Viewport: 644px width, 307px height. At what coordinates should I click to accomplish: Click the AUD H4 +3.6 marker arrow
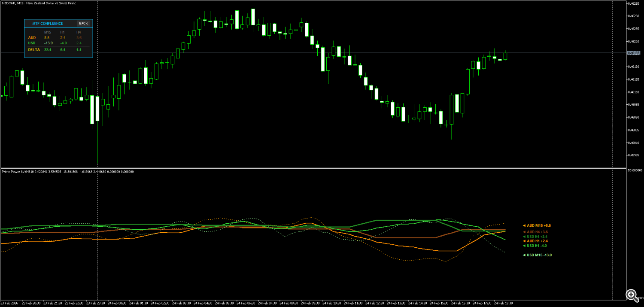point(524,232)
